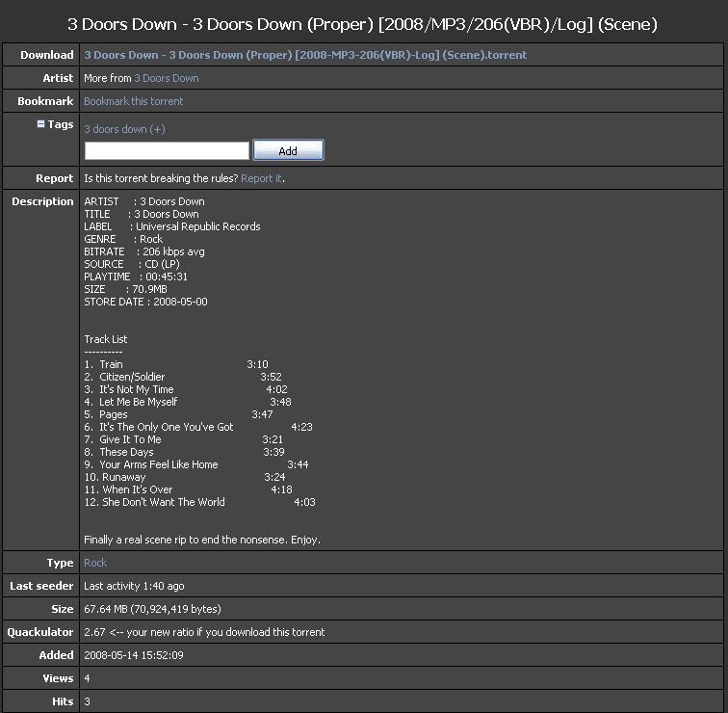Screen dimensions: 728x713
Task: Report this torrent via 'Report it'
Action: (261, 178)
